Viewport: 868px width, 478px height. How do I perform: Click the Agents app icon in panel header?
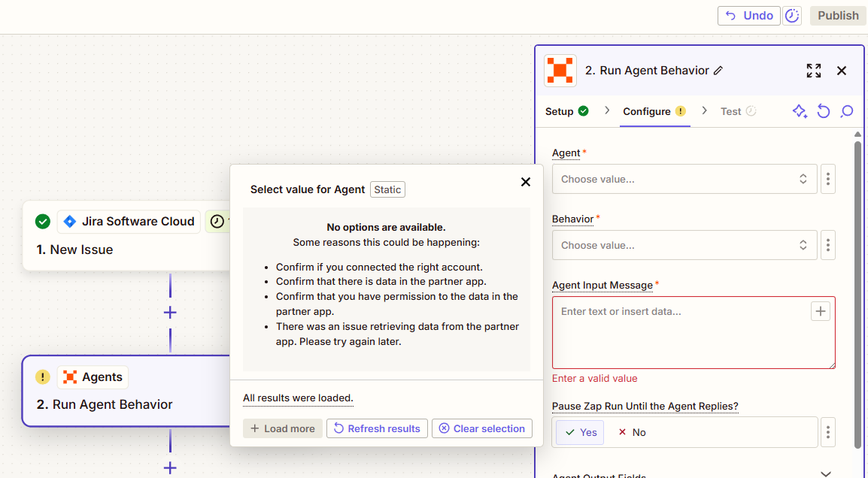(560, 70)
